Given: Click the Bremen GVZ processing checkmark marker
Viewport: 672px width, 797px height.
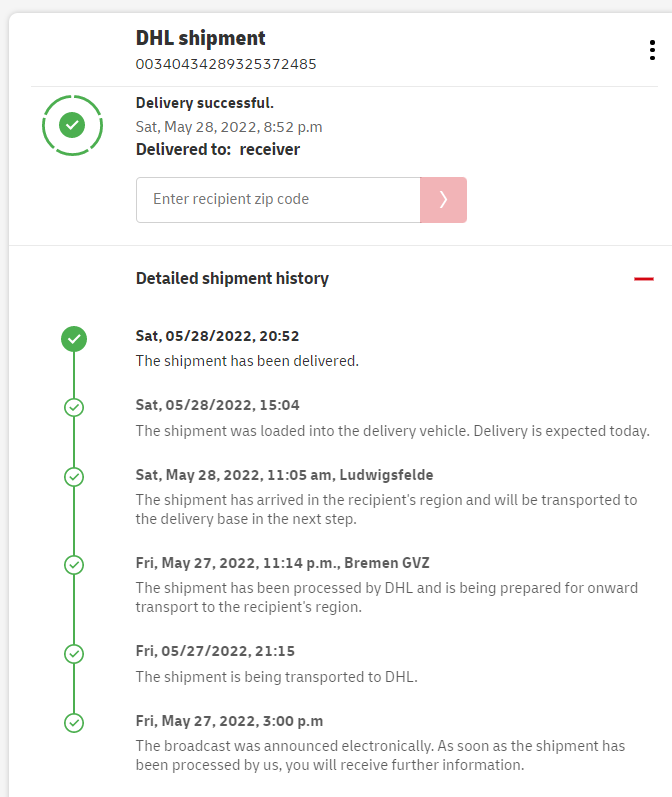Looking at the screenshot, I should [73, 565].
